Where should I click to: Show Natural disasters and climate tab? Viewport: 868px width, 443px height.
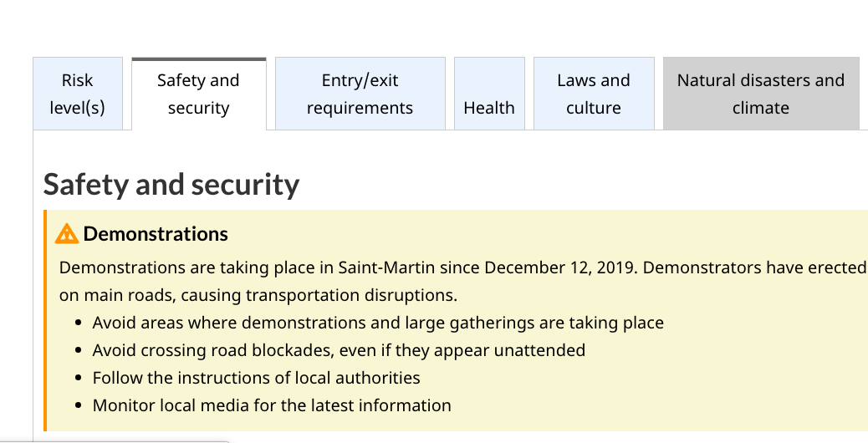(761, 94)
